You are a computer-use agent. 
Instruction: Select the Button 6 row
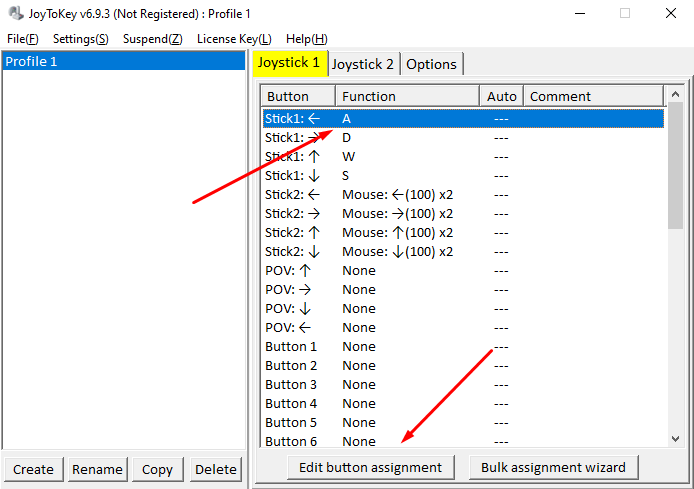pos(463,441)
